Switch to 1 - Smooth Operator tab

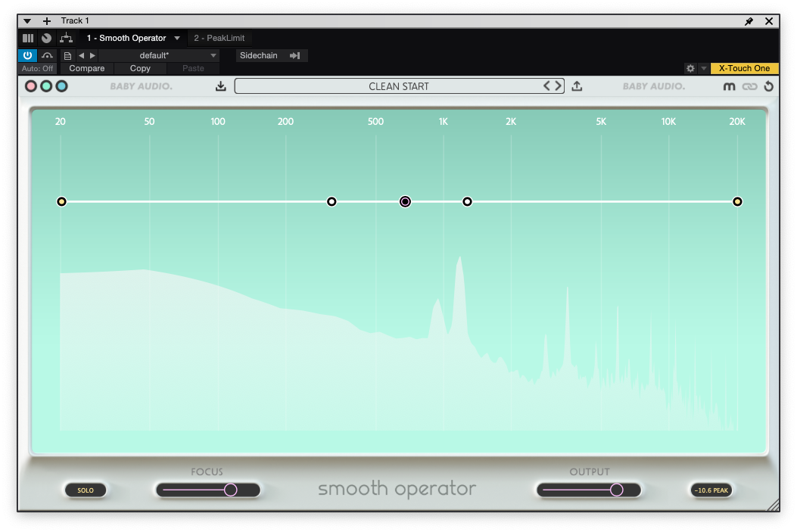point(126,38)
